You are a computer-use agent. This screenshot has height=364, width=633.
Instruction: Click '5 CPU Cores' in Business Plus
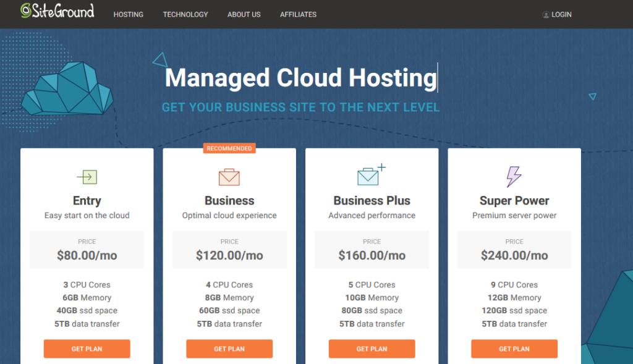372,285
